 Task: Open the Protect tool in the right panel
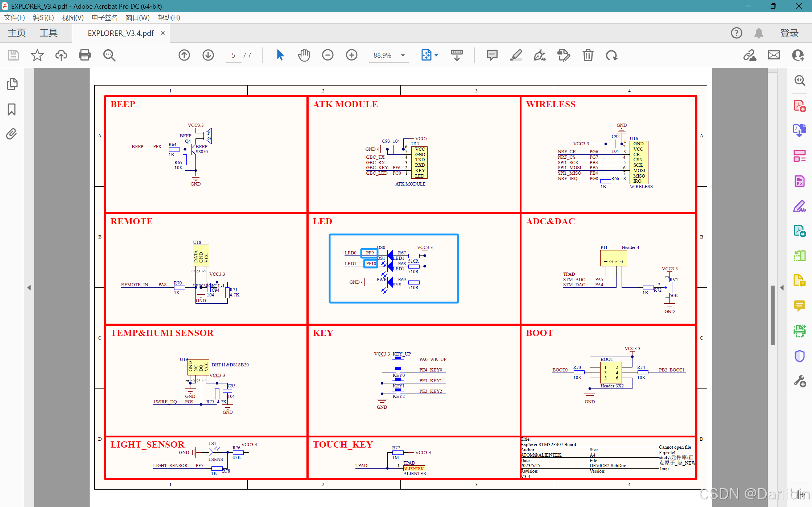pos(800,356)
